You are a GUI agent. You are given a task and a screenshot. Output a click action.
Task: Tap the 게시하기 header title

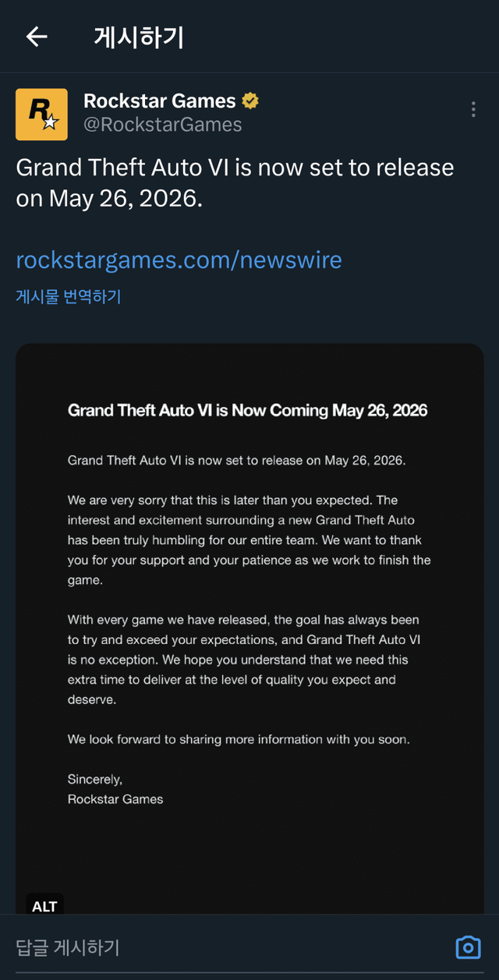pos(138,37)
